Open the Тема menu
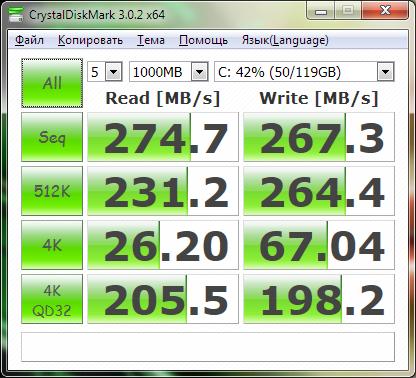This screenshot has width=416, height=378. [151, 40]
